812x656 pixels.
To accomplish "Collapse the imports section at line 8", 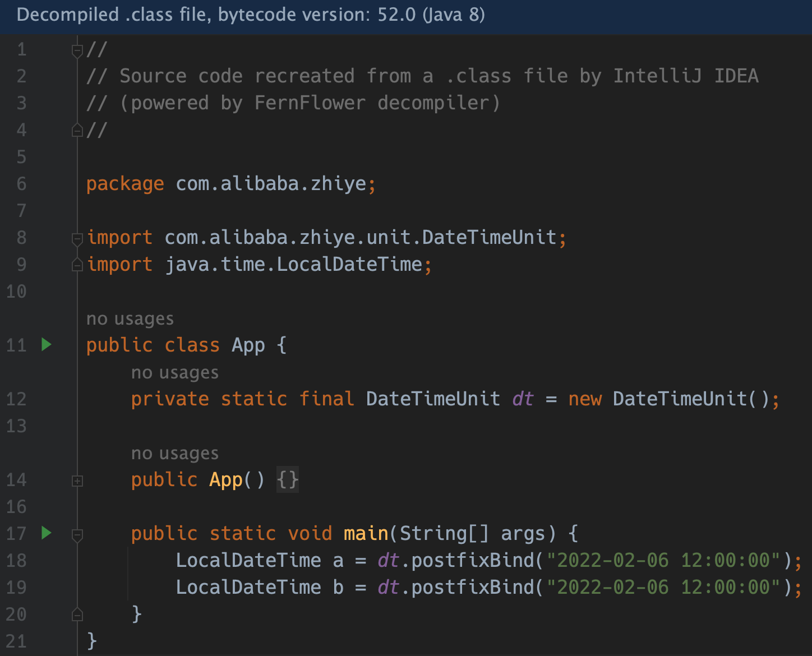I will click(77, 239).
